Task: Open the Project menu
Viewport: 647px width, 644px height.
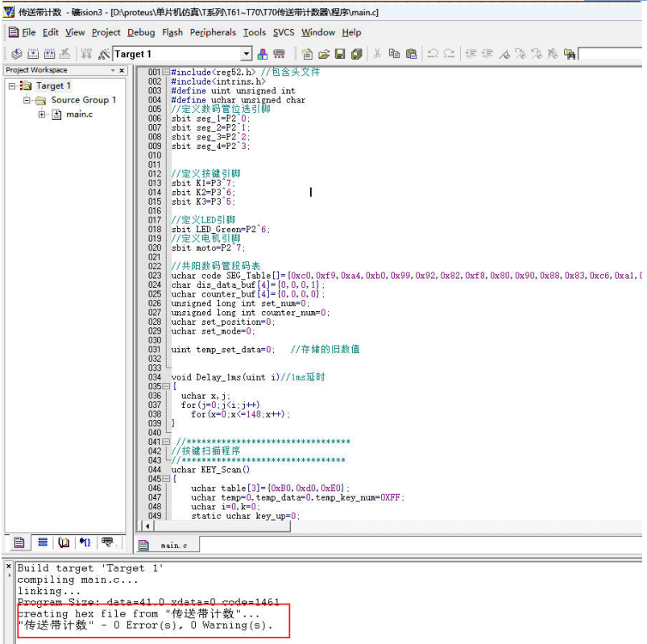Action: click(106, 32)
